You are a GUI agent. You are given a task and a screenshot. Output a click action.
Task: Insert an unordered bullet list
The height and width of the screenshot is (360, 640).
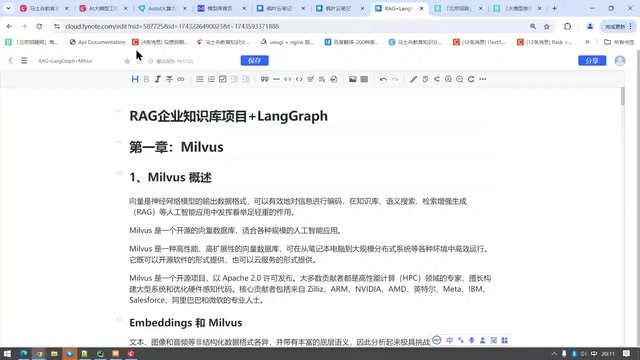click(200, 79)
